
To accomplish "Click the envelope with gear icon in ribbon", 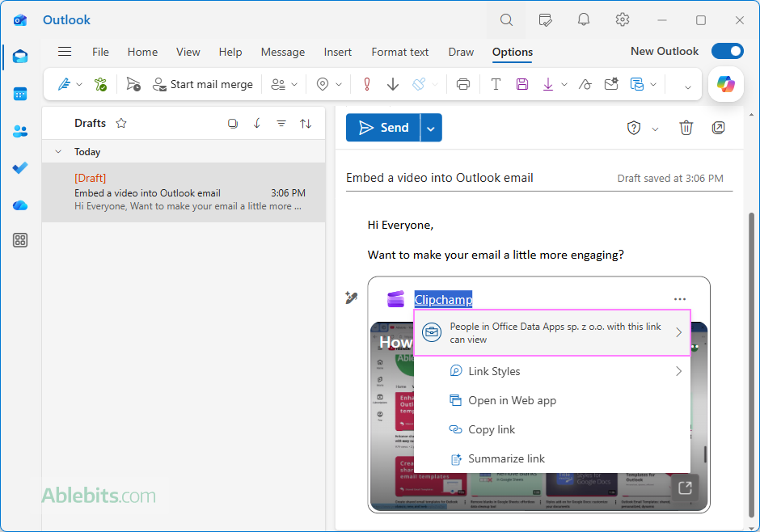I will (x=611, y=84).
